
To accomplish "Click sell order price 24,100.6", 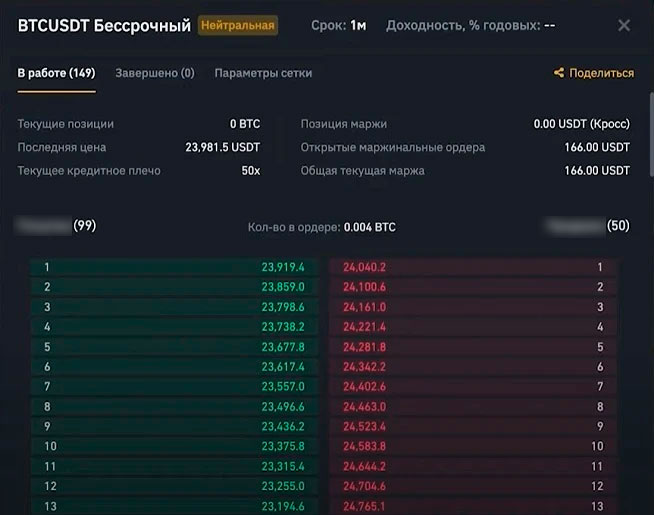I will [364, 287].
